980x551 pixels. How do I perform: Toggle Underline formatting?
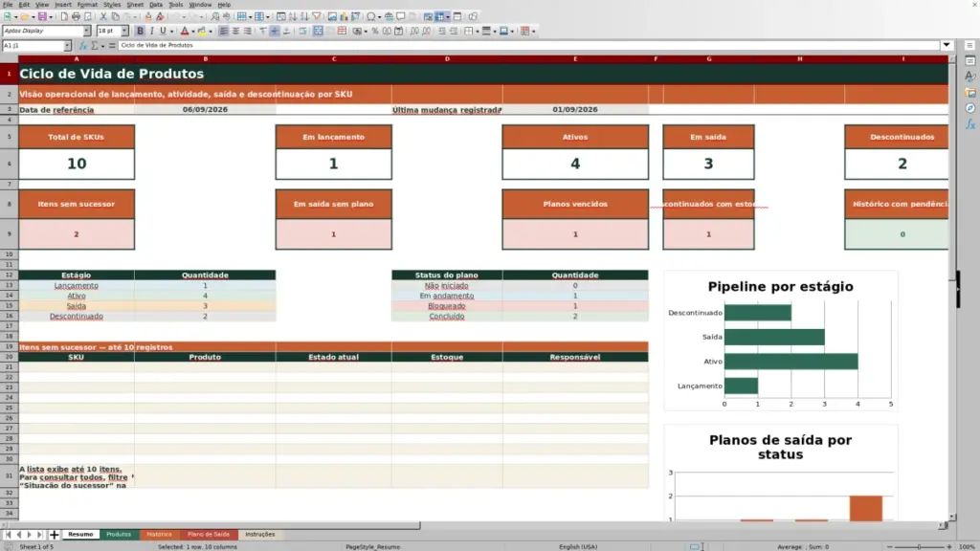tap(163, 31)
